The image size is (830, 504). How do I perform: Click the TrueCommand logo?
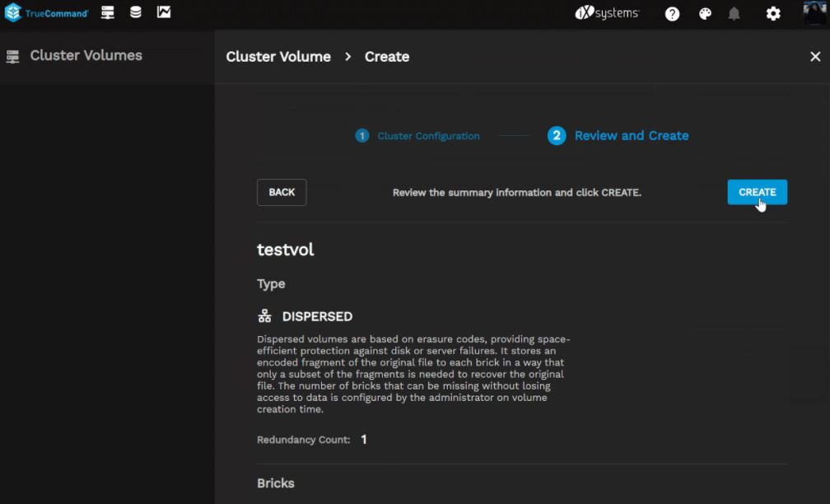(x=46, y=13)
